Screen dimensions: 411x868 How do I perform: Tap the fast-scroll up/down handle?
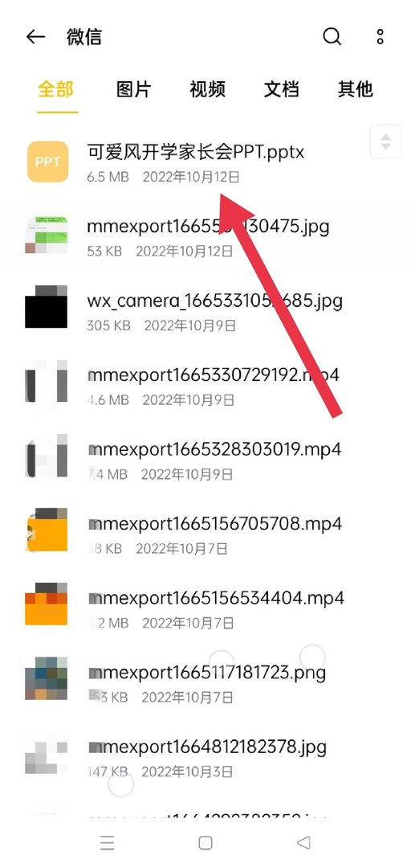coord(385,141)
